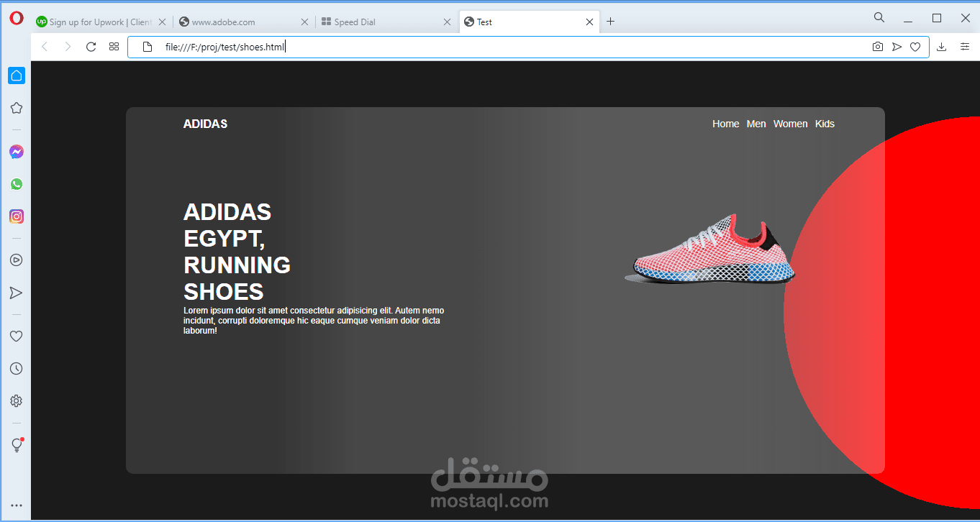Expand sidebar options via the three dots
The width and height of the screenshot is (980, 522).
[x=16, y=505]
